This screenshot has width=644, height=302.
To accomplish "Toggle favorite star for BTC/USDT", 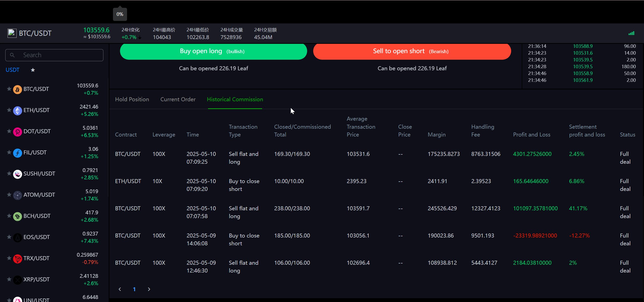I will click(x=9, y=89).
